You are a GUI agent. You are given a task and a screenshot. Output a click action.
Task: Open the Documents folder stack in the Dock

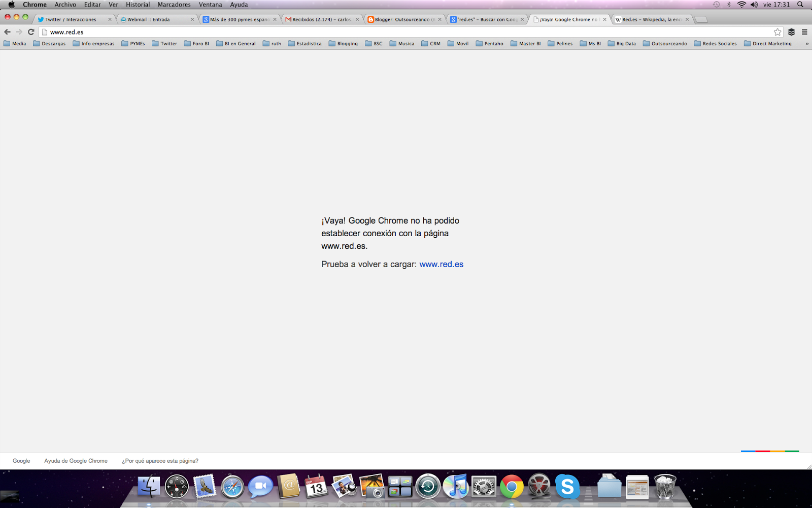click(x=609, y=487)
